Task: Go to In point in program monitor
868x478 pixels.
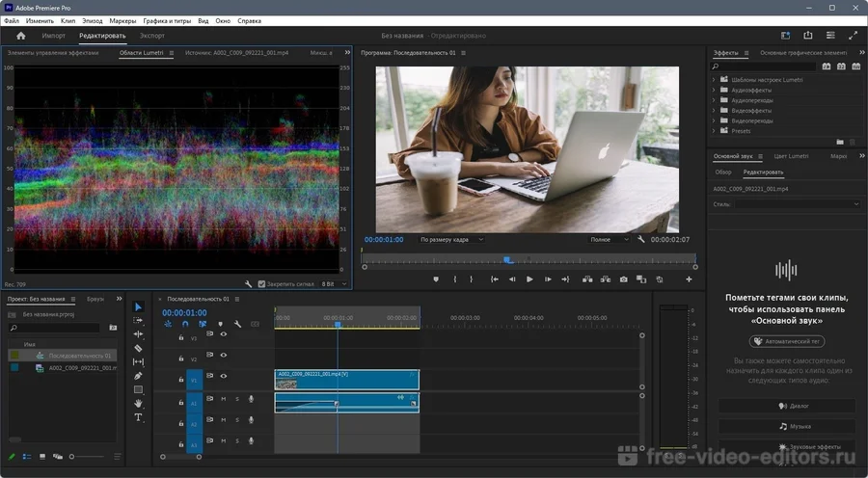Action: coord(495,279)
